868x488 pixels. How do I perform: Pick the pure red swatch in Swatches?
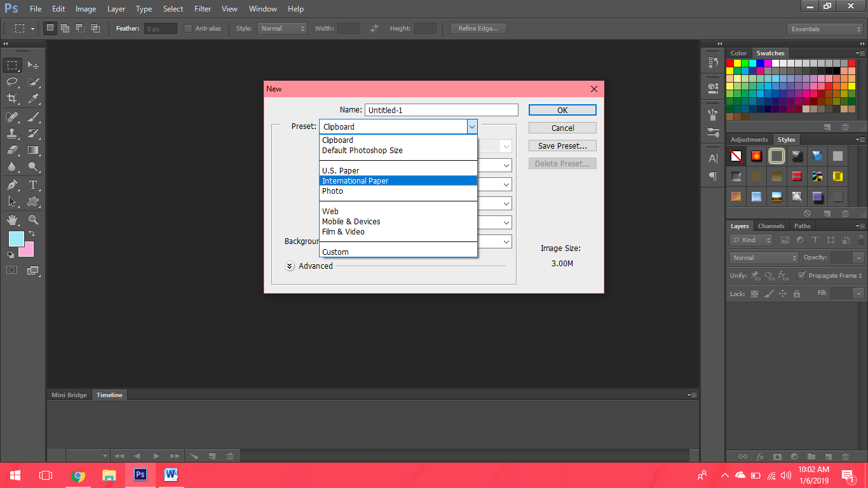click(x=730, y=64)
